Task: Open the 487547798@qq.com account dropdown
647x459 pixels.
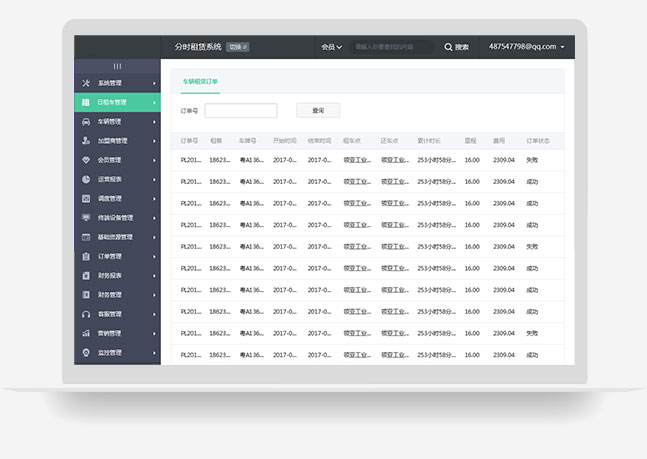Action: [x=527, y=47]
